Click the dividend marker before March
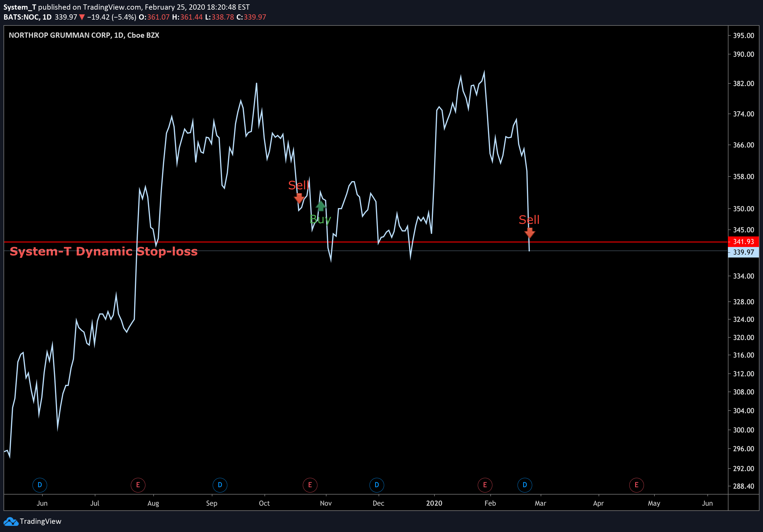This screenshot has width=763, height=532. [x=525, y=485]
